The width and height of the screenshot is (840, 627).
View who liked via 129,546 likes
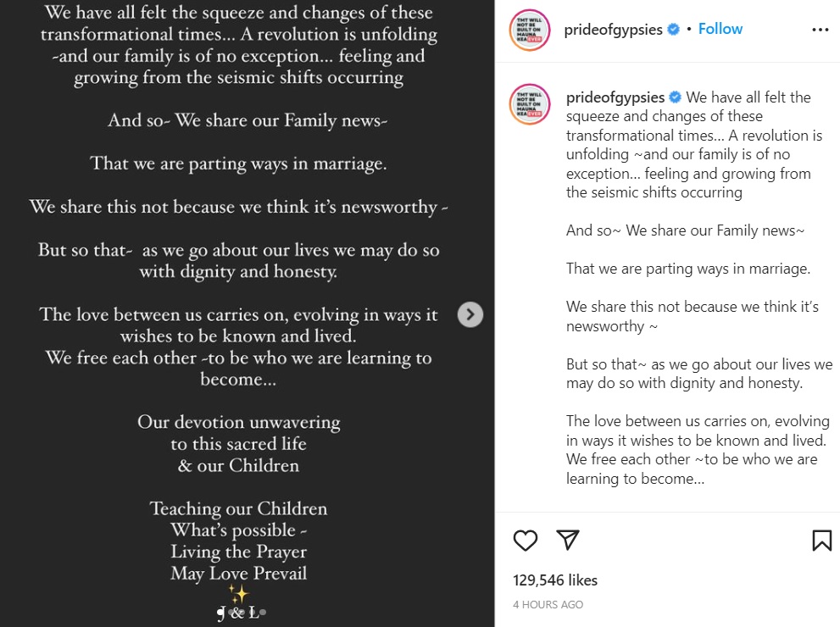555,580
